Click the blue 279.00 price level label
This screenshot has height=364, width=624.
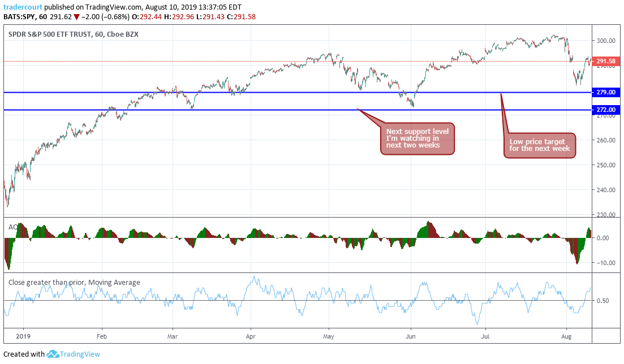[606, 92]
